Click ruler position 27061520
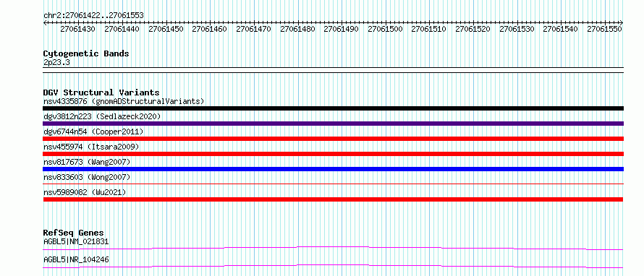The width and height of the screenshot is (644, 276). (473, 29)
